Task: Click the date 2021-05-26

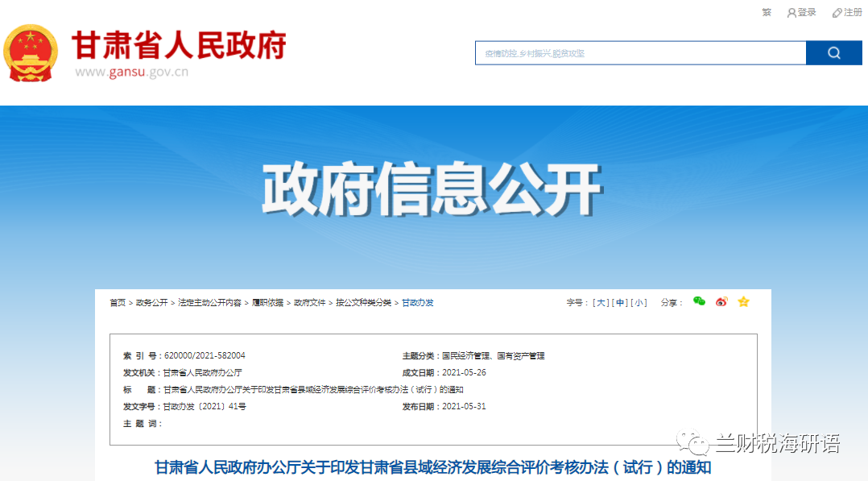Action: pyautogui.click(x=464, y=373)
